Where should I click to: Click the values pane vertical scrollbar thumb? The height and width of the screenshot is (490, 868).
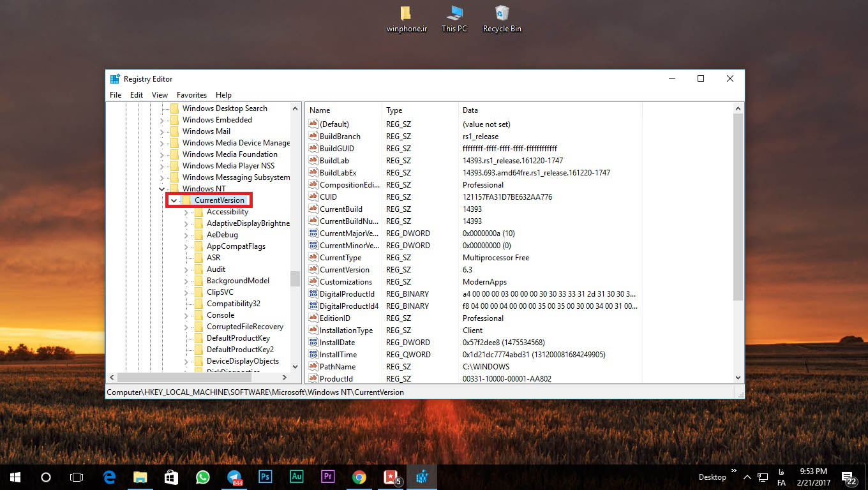point(738,207)
